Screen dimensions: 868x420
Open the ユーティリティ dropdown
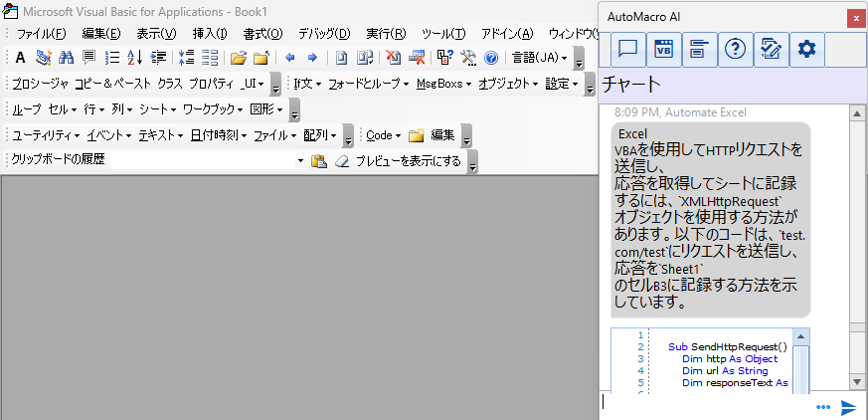46,135
